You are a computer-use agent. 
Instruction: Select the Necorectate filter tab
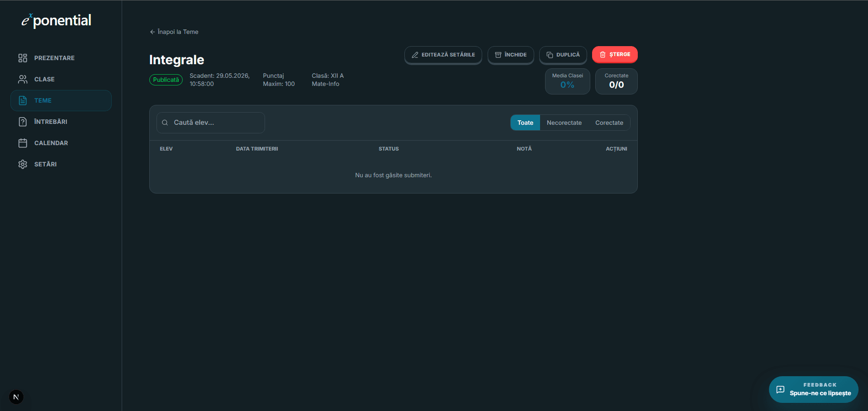pos(564,123)
